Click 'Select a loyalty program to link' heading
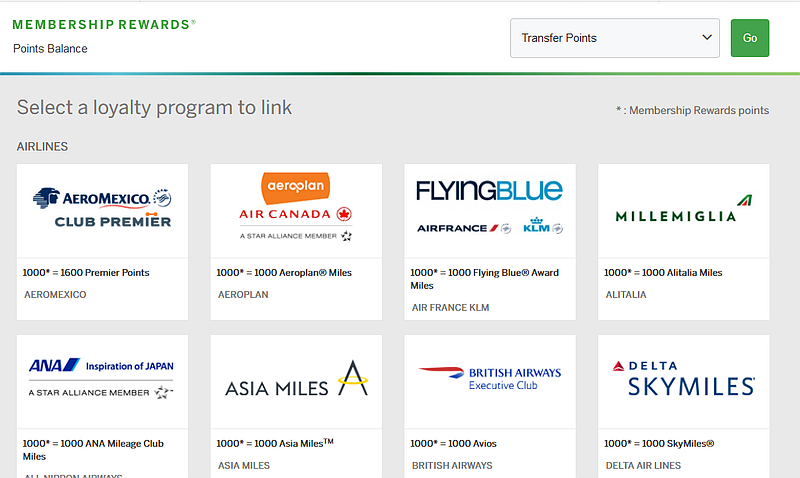 coord(155,108)
